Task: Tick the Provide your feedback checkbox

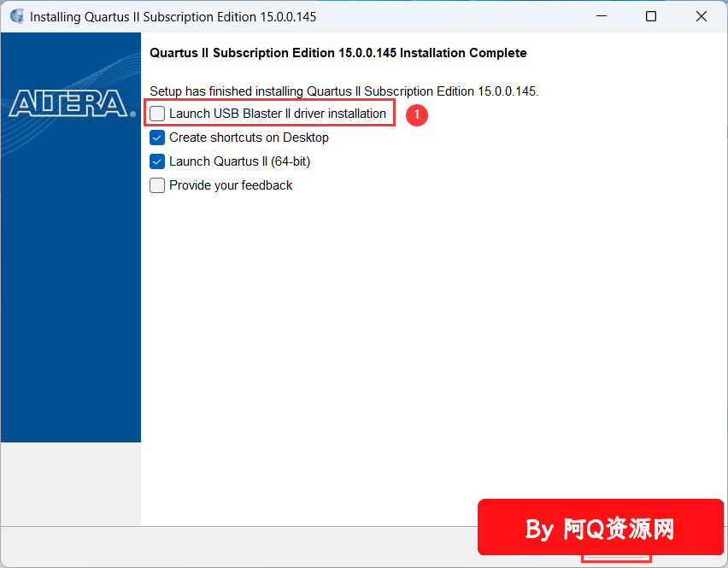Action: coord(157,185)
